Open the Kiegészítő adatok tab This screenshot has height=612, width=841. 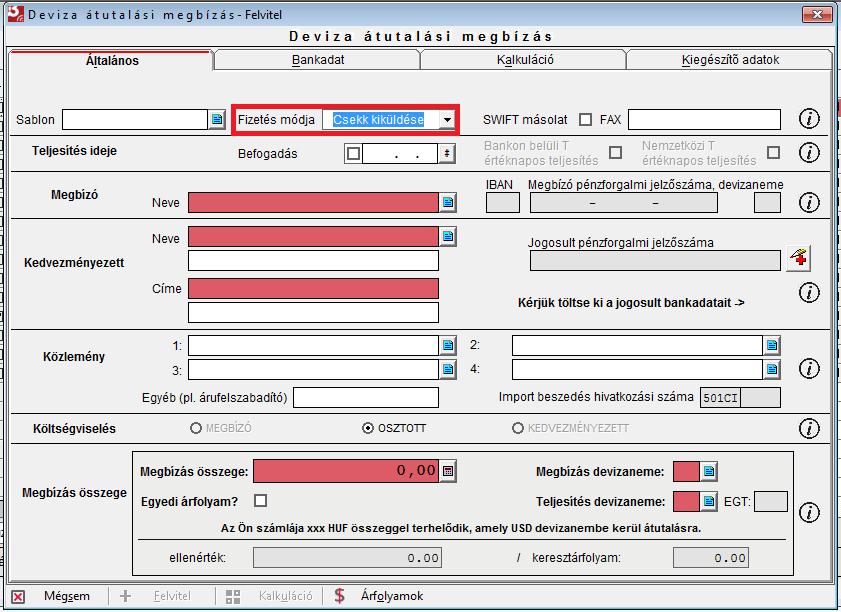pyautogui.click(x=730, y=60)
